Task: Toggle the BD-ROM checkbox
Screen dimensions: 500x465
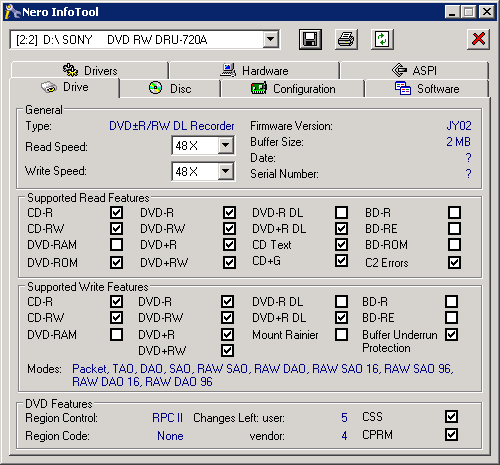Action: 454,244
